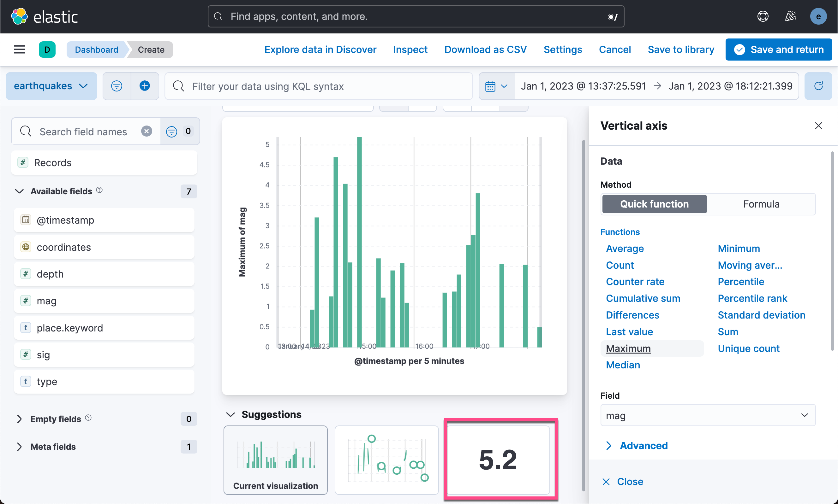The width and height of the screenshot is (838, 504).
Task: Open the mag Field combo box
Action: click(x=708, y=415)
